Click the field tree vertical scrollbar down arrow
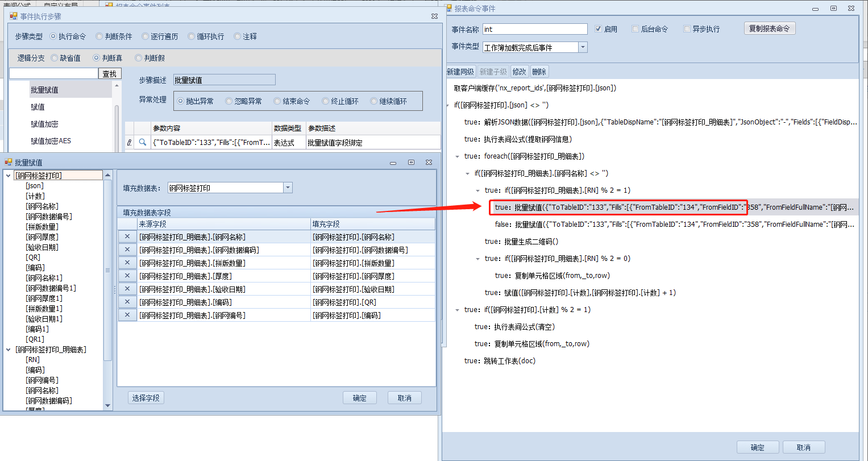This screenshot has width=868, height=461. pyautogui.click(x=108, y=406)
